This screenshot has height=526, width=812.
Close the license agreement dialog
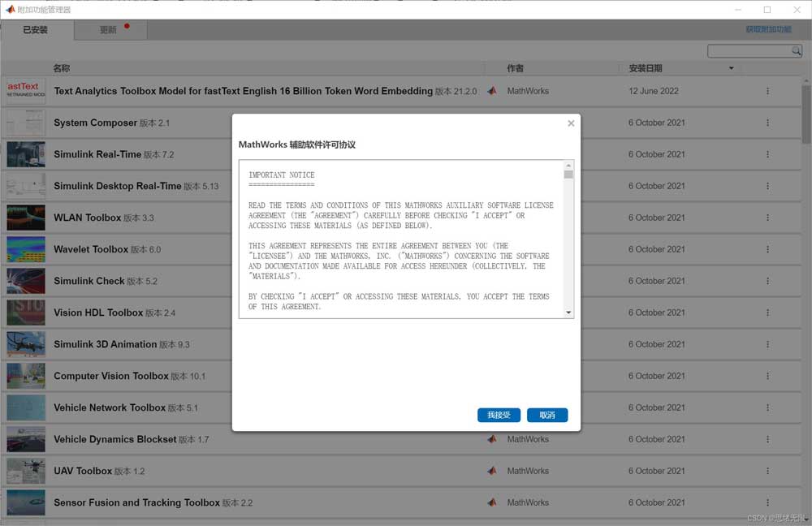coord(571,123)
